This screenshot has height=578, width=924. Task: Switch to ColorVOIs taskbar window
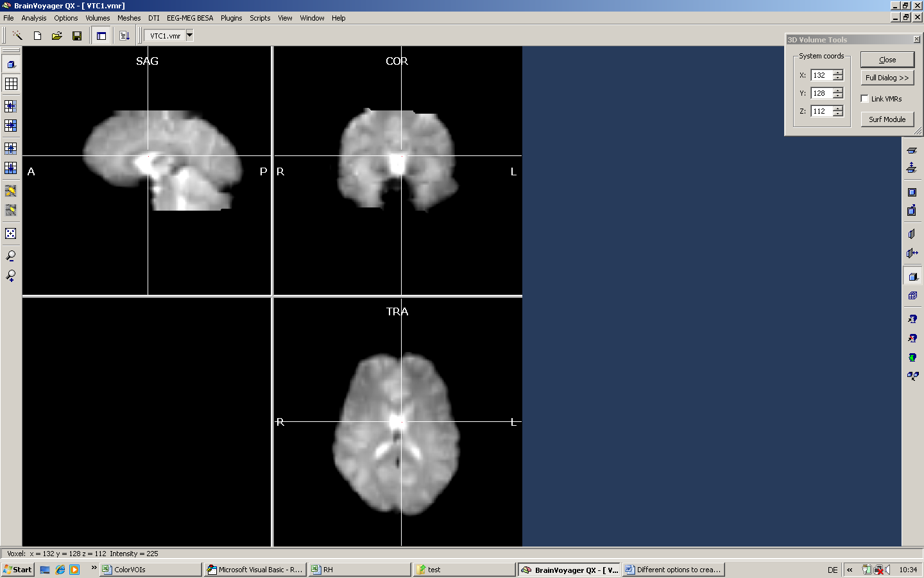(x=151, y=570)
